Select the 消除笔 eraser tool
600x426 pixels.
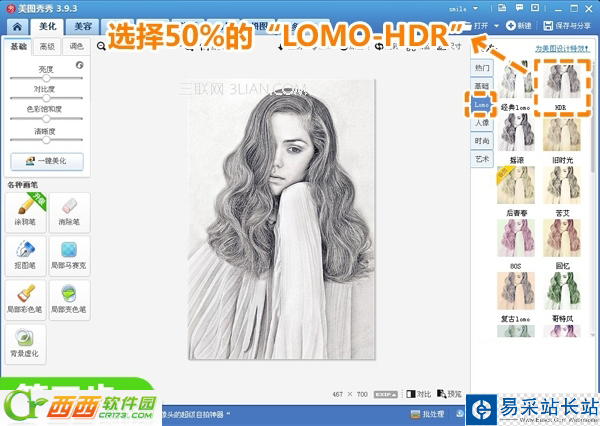69,212
